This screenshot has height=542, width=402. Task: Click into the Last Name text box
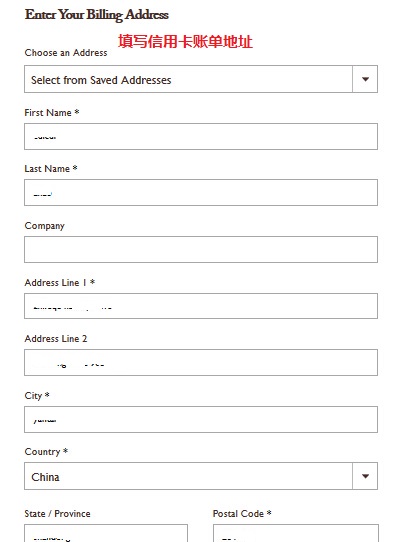click(x=201, y=193)
